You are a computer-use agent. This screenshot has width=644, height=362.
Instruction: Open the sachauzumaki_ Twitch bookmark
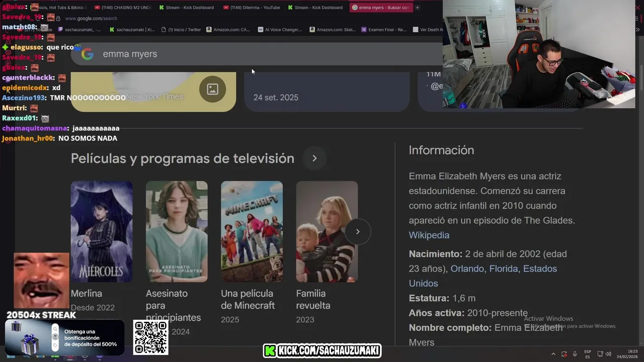tap(79, 30)
